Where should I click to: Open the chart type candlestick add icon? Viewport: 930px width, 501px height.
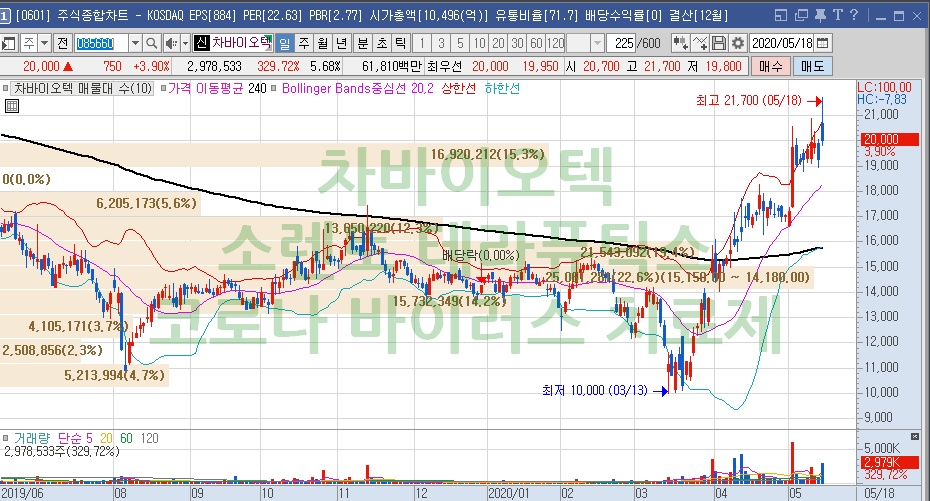(680, 43)
